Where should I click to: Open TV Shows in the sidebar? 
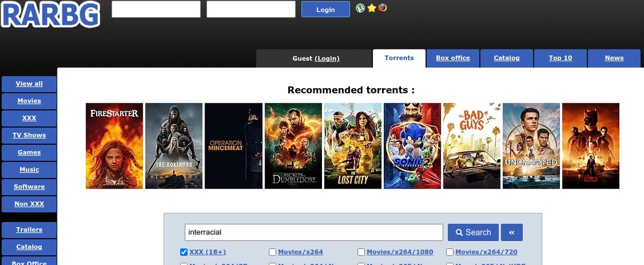point(30,135)
